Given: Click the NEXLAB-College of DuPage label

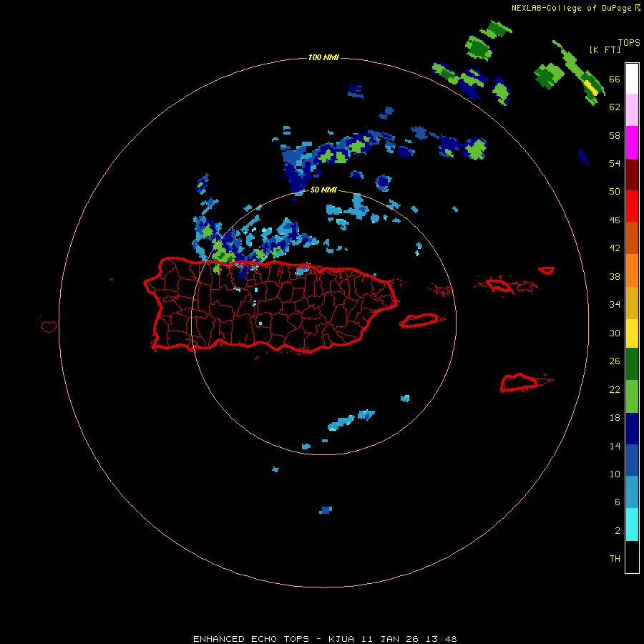Looking at the screenshot, I should tap(571, 8).
